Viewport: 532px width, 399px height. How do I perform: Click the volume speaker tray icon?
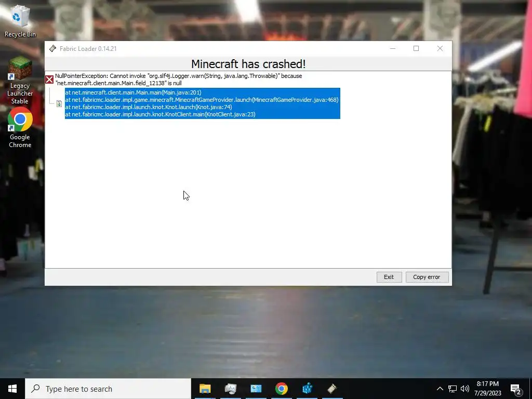(465, 389)
